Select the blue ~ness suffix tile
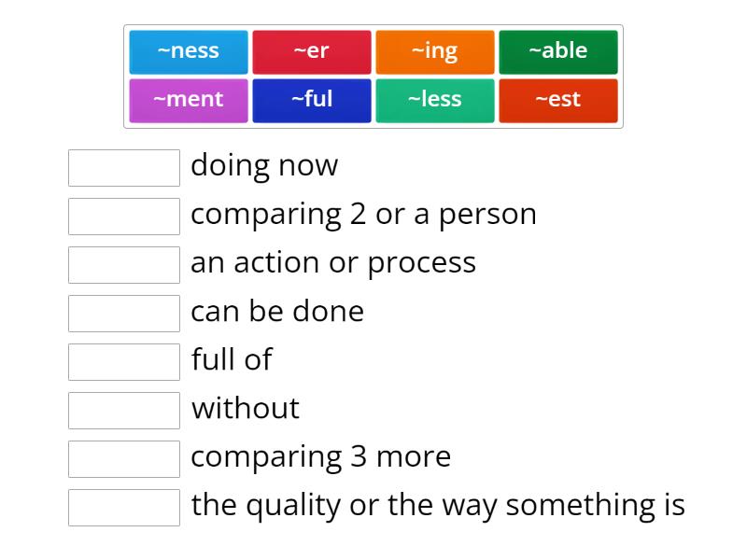This screenshot has height=560, width=747. click(189, 52)
